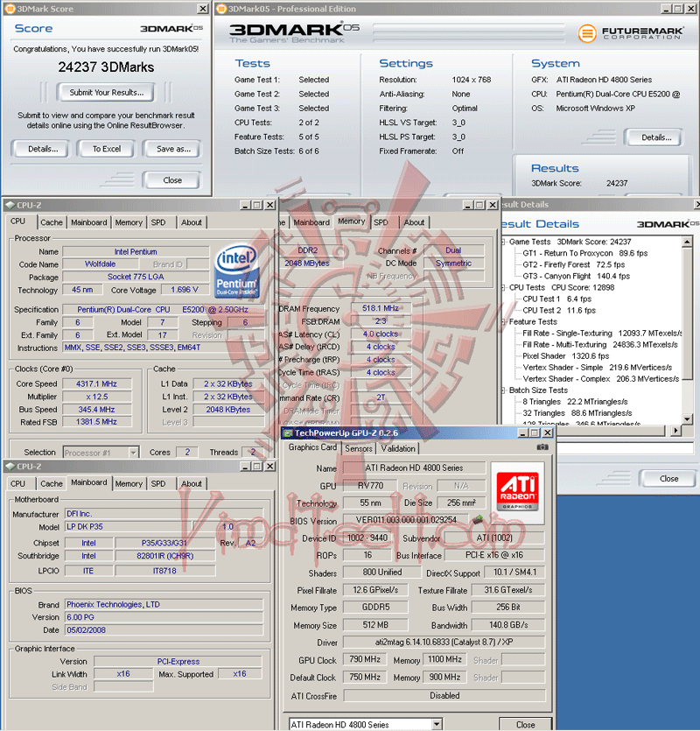Open Memory tab in top CPU-Z window
Screen dimensions: 700x731
click(129, 222)
